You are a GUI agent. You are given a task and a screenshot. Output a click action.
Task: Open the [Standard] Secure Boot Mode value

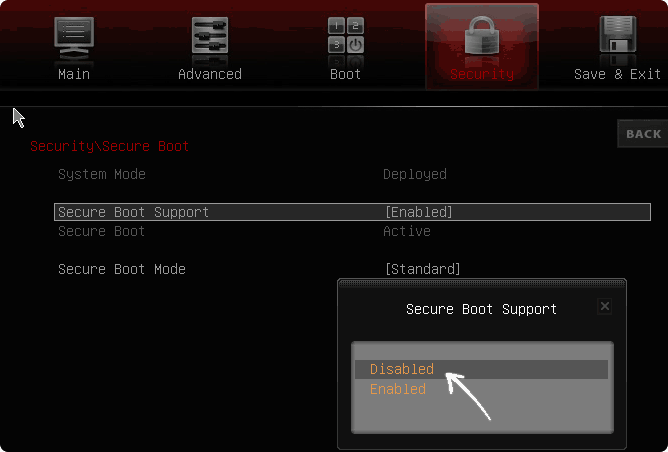pos(423,269)
